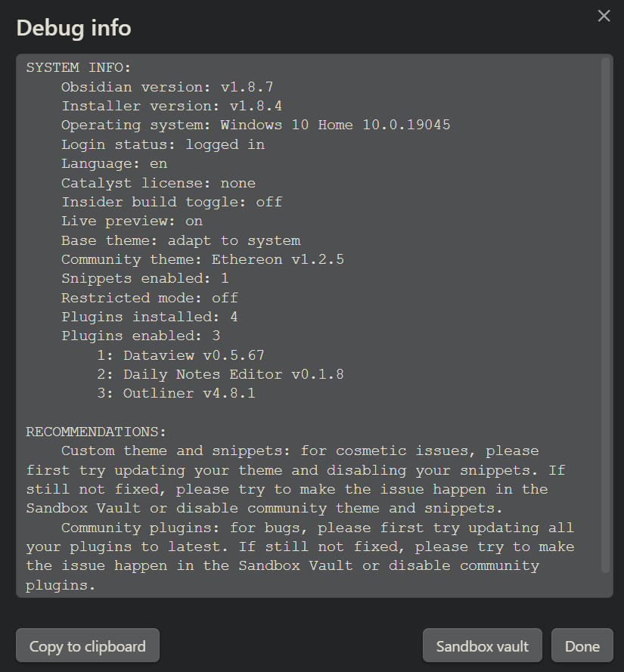Open the Sandbox vault

[482, 646]
